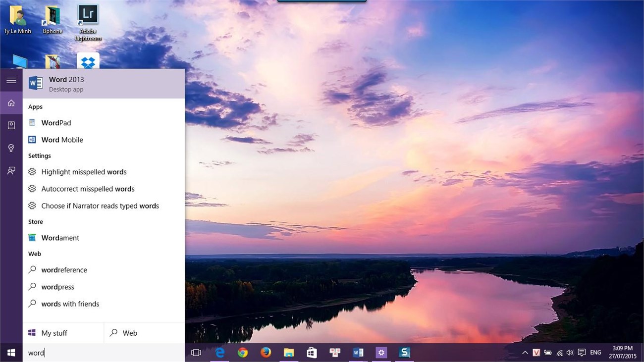Image resolution: width=644 pixels, height=362 pixels.
Task: Switch to the Web tab
Action: [129, 333]
